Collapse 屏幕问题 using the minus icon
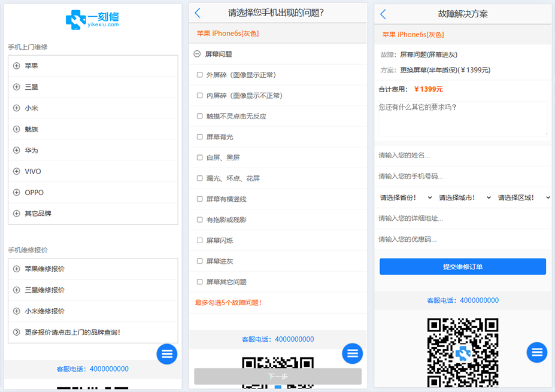Screen dimensions: 555x392 point(197,53)
